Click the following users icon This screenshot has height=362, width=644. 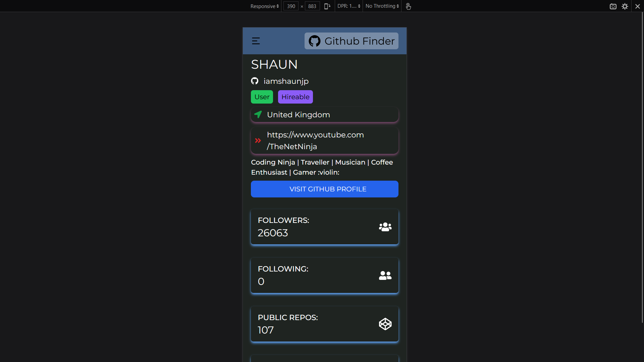(x=385, y=276)
